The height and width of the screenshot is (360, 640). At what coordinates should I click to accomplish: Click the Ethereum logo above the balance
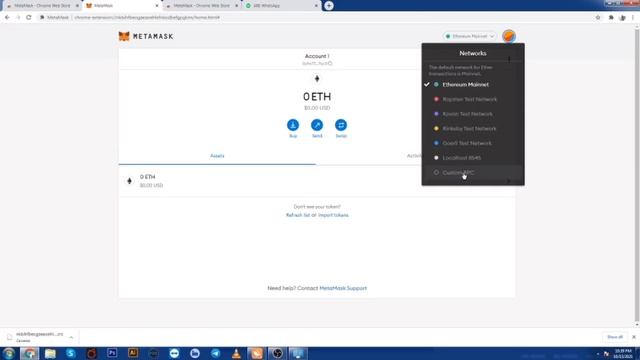(317, 79)
